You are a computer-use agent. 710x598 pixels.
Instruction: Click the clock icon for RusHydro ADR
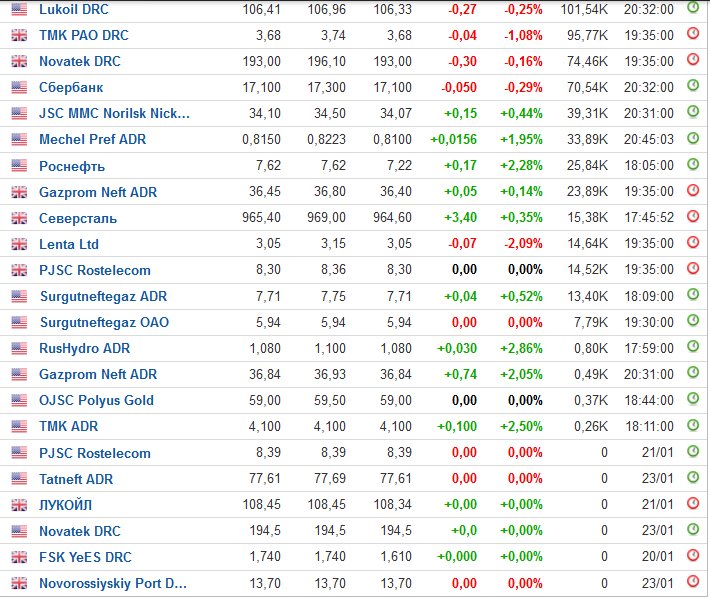(693, 347)
